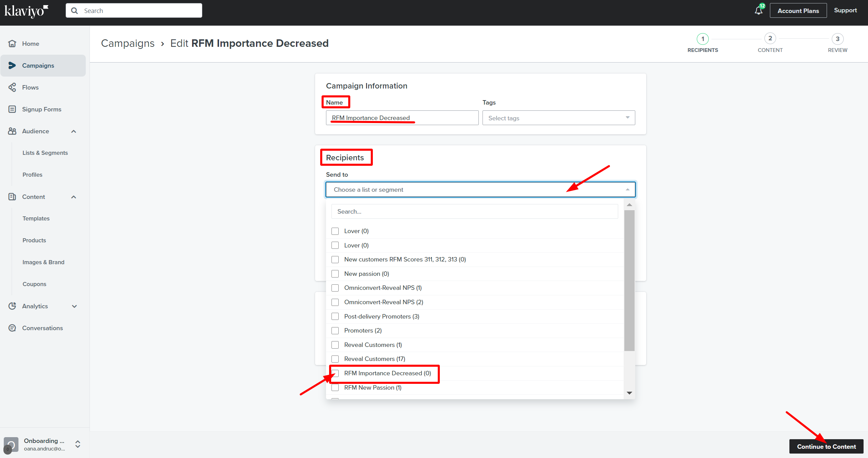Expand the Analytics sidebar section
The image size is (868, 458).
pos(74,306)
